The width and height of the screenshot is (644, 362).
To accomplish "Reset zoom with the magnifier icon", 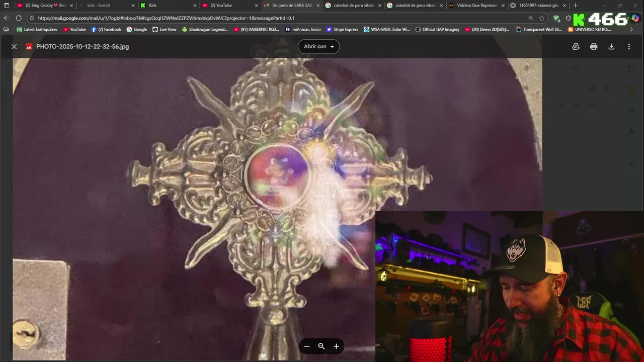I will tap(321, 346).
